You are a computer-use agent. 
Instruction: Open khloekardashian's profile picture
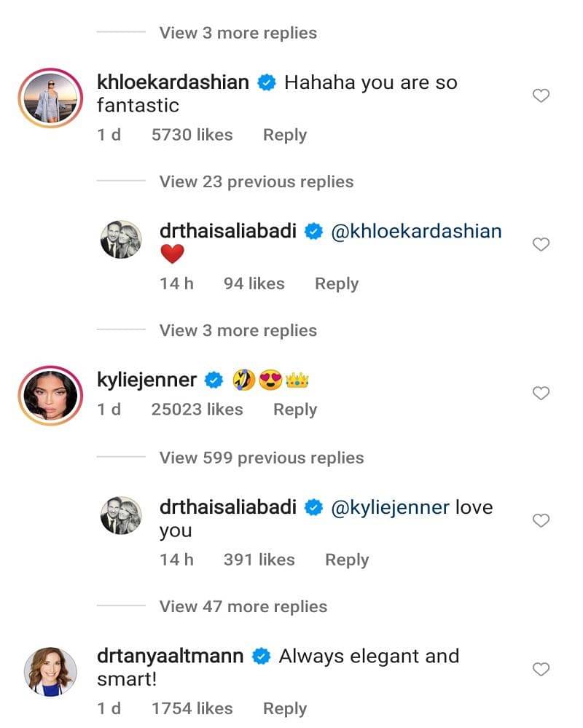(51, 98)
